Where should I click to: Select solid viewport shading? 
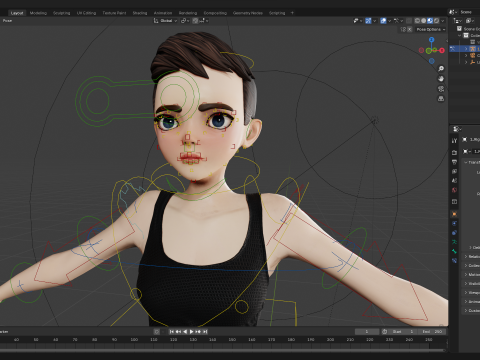coord(424,21)
